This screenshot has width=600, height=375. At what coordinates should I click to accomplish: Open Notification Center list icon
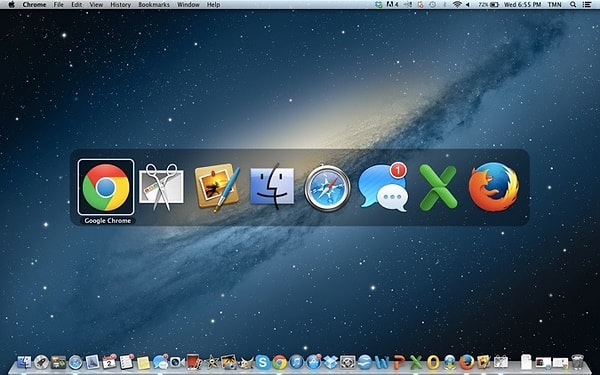tap(586, 5)
